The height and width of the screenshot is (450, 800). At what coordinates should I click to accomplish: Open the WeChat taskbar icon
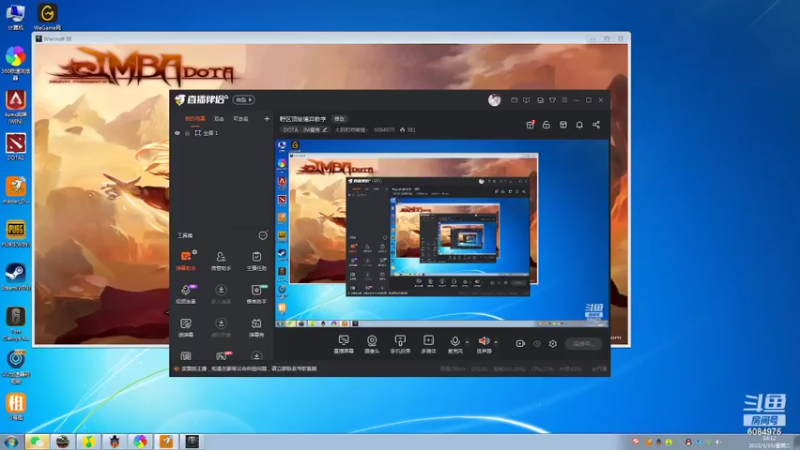click(x=37, y=441)
